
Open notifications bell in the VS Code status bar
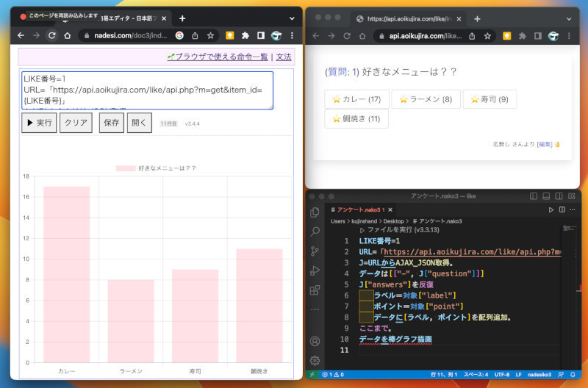pyautogui.click(x=573, y=375)
